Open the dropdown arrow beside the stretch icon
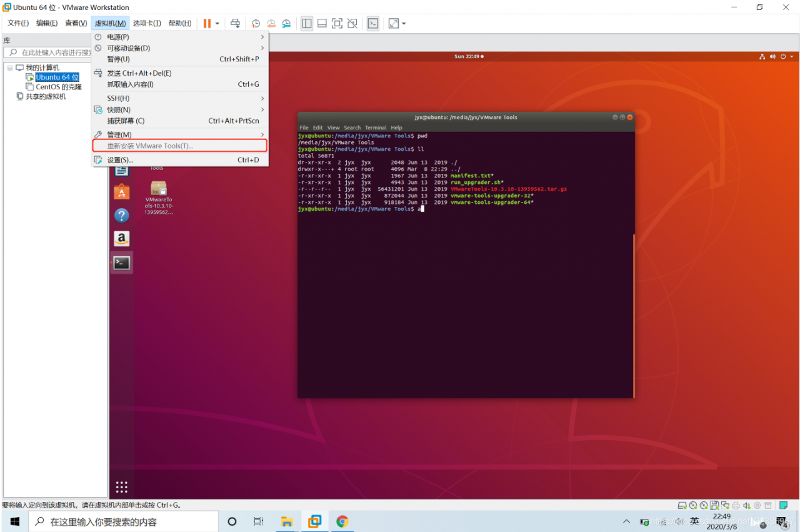Image resolution: width=800 pixels, height=532 pixels. 404,24
